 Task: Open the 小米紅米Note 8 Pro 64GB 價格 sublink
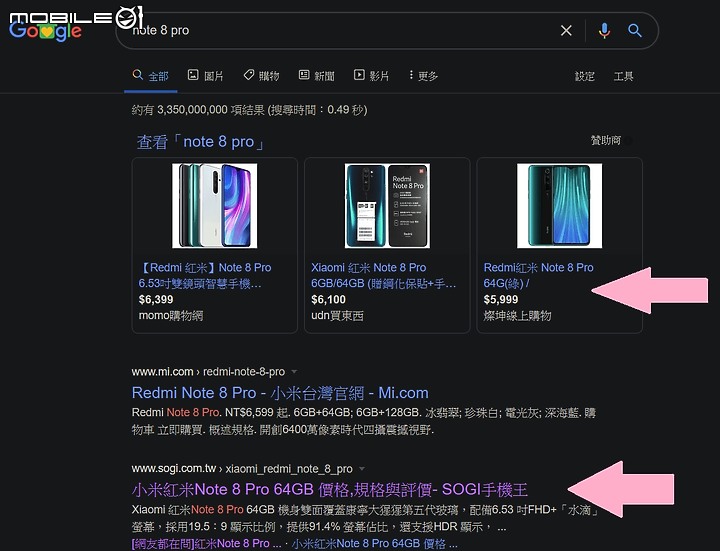[374, 544]
